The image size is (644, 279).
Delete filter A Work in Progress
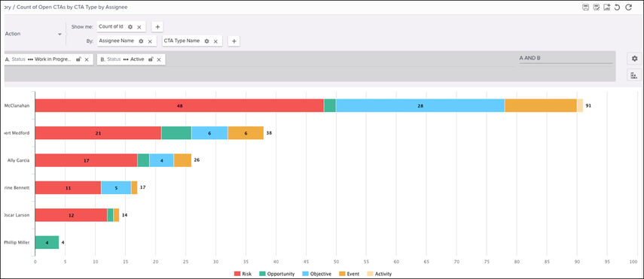point(87,59)
